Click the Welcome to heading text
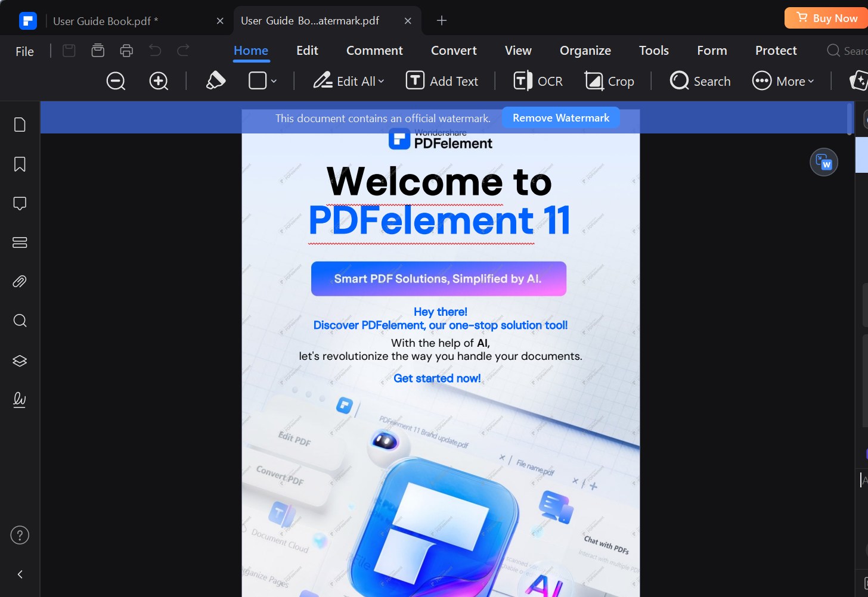The height and width of the screenshot is (597, 868). 439,181
